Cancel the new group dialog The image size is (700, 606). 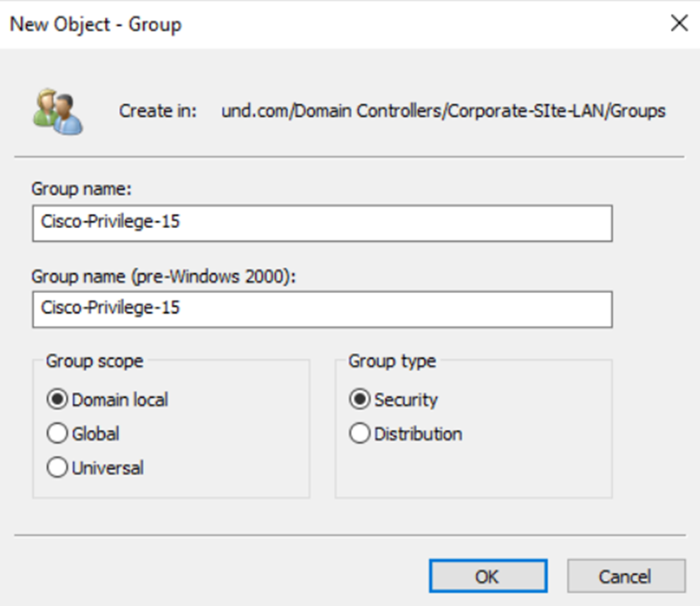(x=627, y=576)
